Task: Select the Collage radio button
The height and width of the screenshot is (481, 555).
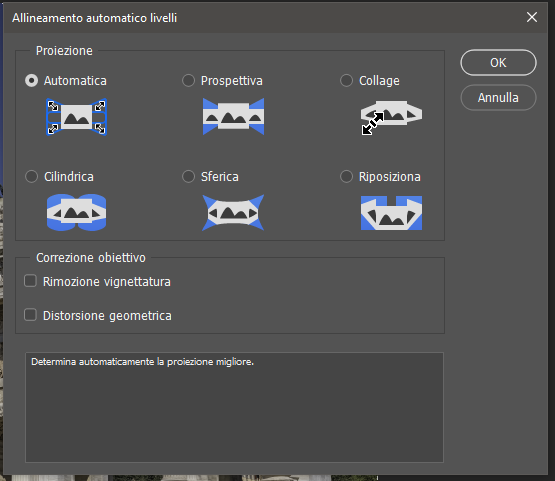Action: point(346,81)
